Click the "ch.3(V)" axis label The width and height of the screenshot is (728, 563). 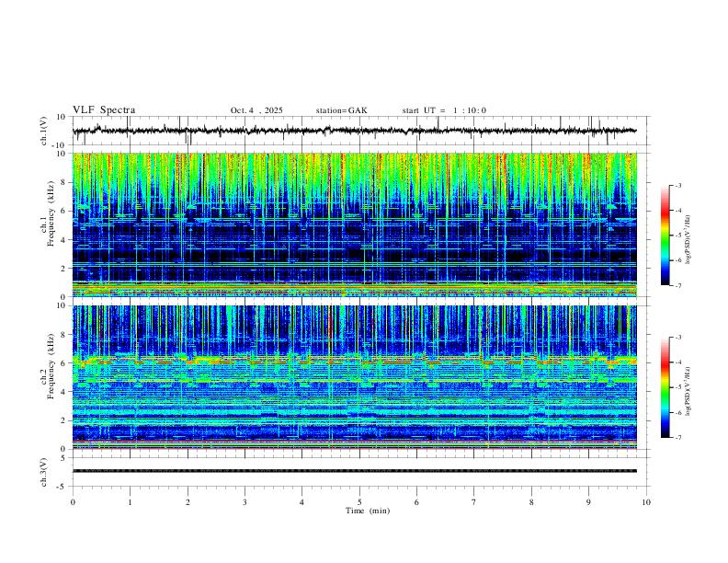point(43,472)
